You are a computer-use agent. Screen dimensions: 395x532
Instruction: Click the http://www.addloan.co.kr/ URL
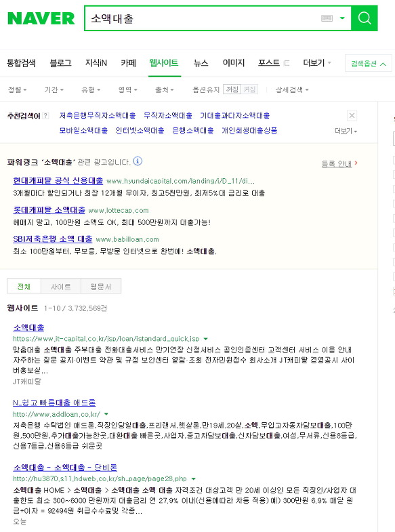(x=57, y=414)
